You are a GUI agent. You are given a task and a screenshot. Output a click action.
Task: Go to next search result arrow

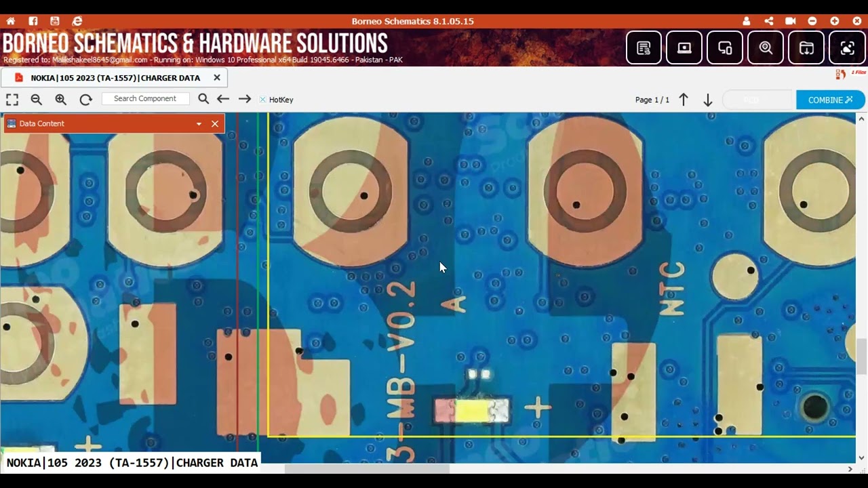[x=245, y=99]
